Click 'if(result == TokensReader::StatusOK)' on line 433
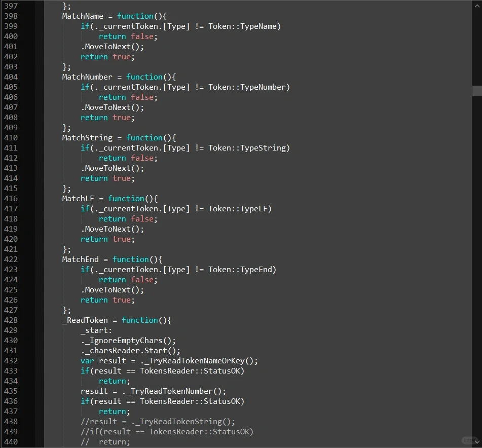 pos(162,371)
